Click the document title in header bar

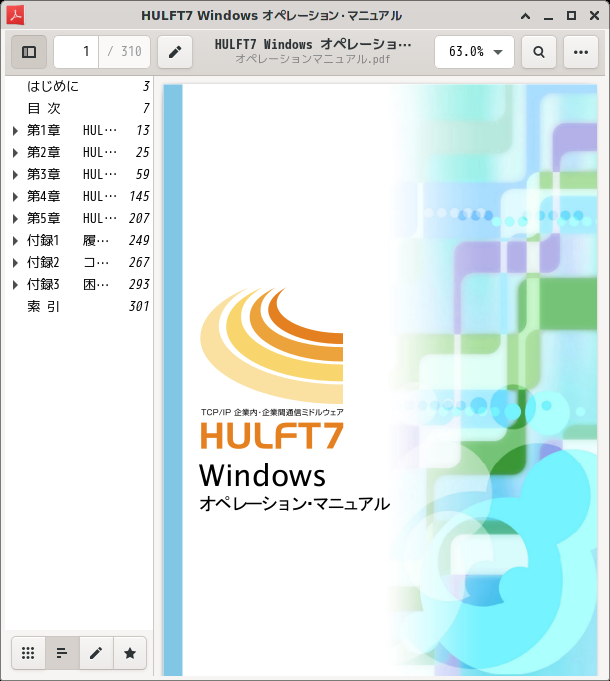coord(313,45)
